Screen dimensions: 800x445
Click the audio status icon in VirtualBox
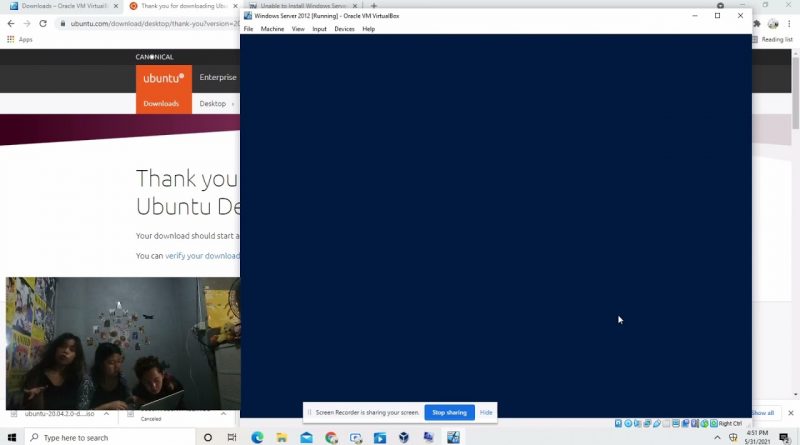637,424
